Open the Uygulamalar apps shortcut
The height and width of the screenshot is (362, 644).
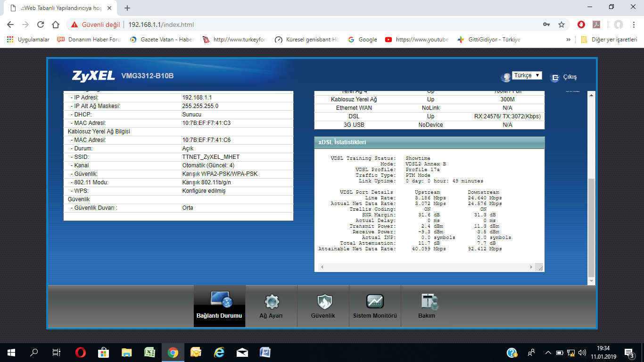click(x=28, y=40)
